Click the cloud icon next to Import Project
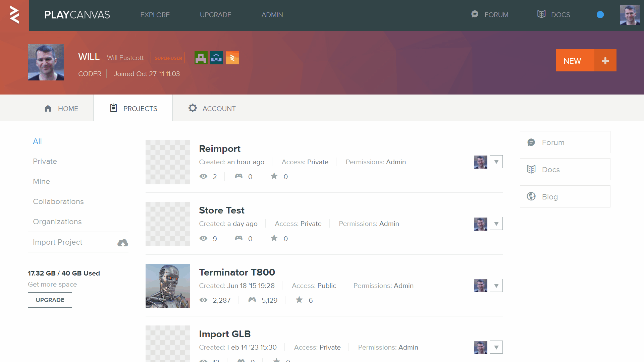Screen dimensions: 644x362 [x=123, y=242]
